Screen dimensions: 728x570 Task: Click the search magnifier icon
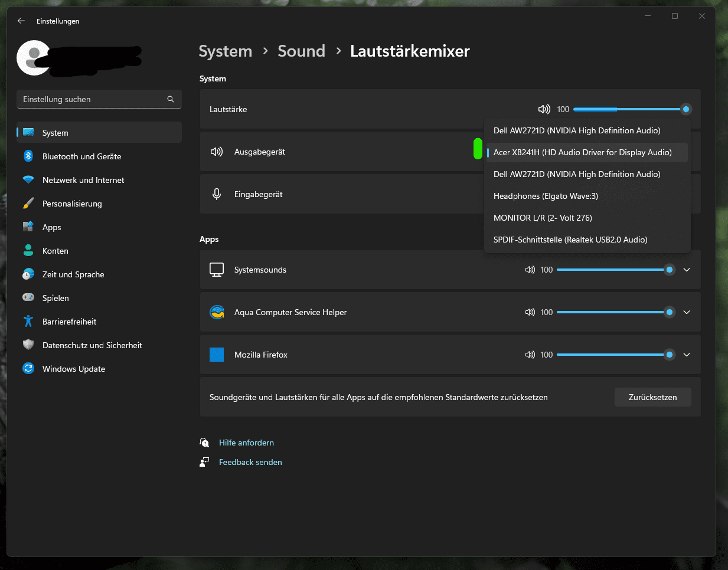pos(171,99)
